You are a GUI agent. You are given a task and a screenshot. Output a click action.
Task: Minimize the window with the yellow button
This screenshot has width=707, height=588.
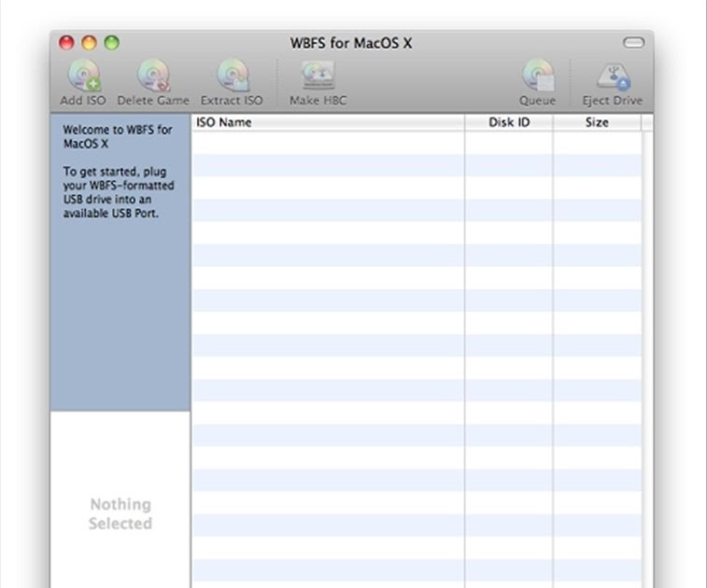[90, 43]
